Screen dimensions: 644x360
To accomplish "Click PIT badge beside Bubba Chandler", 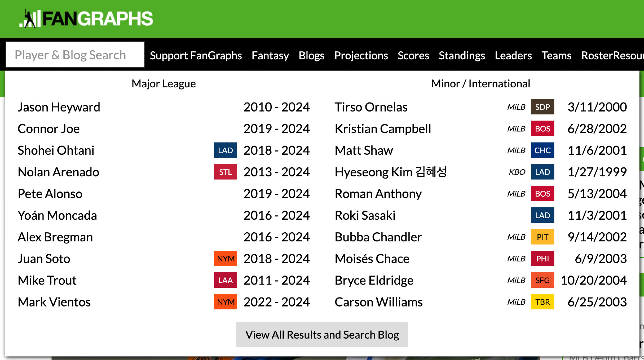I will point(543,237).
